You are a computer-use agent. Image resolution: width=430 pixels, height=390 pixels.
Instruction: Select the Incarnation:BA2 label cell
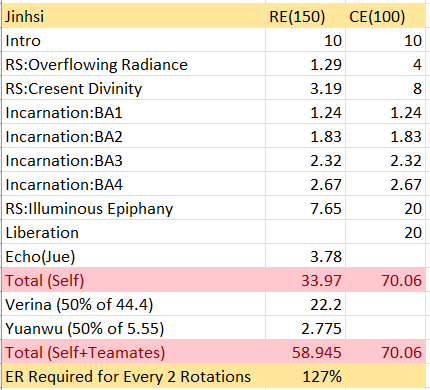click(134, 136)
